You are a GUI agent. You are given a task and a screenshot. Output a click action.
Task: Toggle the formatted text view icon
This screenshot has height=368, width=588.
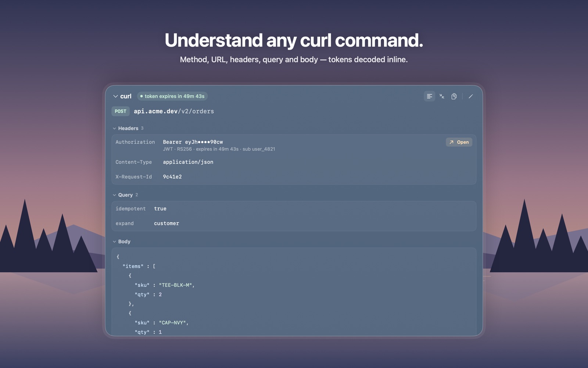point(429,96)
